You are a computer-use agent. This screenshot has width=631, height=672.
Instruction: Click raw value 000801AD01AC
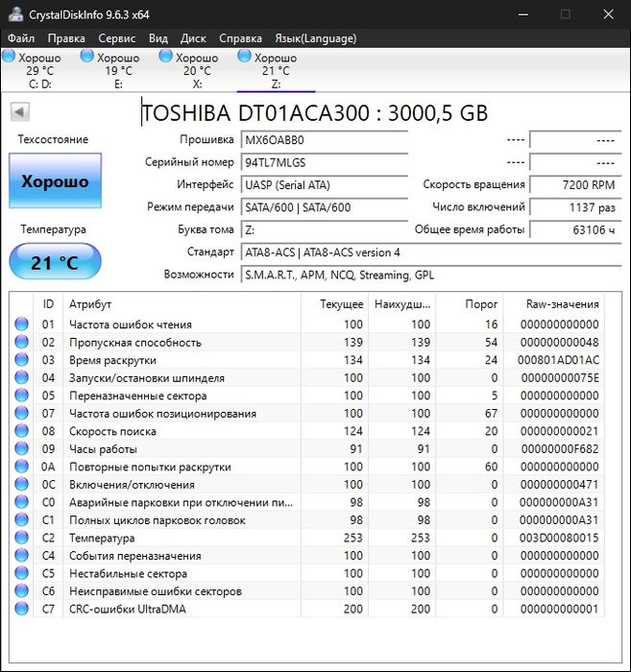pyautogui.click(x=558, y=360)
